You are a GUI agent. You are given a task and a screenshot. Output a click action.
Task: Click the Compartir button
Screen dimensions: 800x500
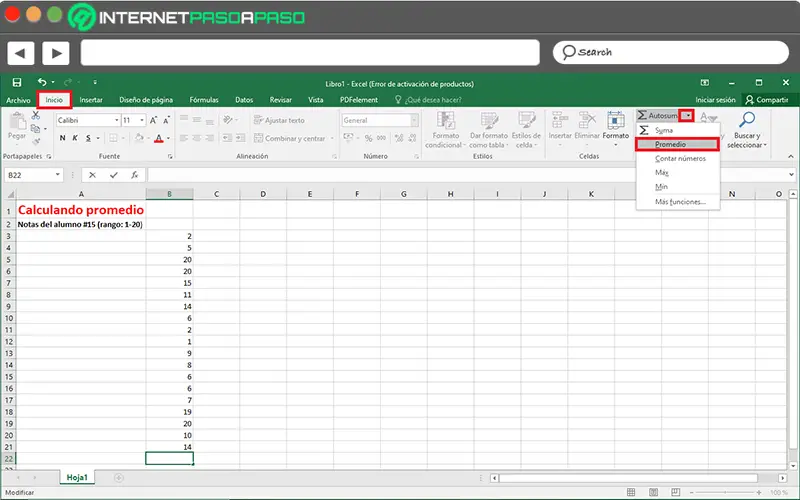pyautogui.click(x=767, y=100)
